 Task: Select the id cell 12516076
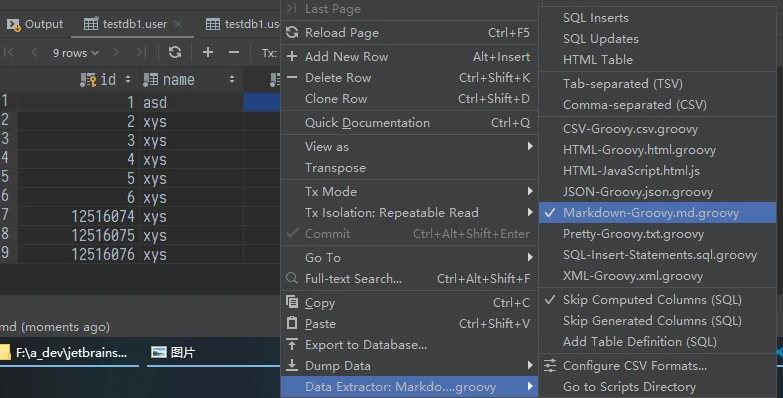point(78,254)
